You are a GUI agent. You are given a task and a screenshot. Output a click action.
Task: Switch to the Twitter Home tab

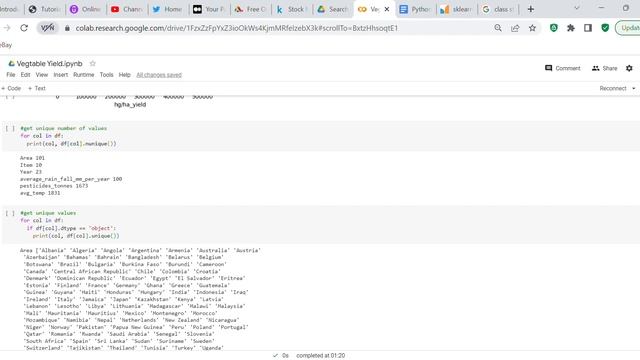[x=168, y=9]
